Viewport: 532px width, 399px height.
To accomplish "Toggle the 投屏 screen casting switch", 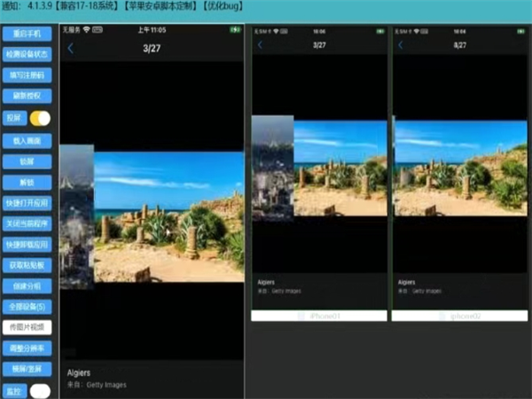I will coord(40,118).
